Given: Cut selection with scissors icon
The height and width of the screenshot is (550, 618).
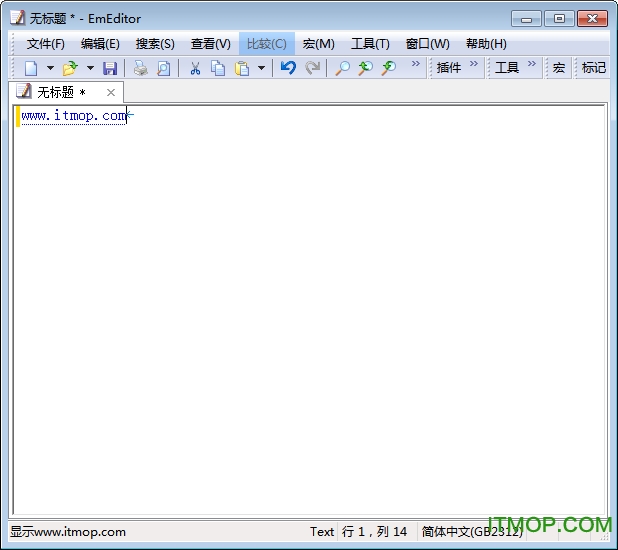Looking at the screenshot, I should click(x=195, y=68).
